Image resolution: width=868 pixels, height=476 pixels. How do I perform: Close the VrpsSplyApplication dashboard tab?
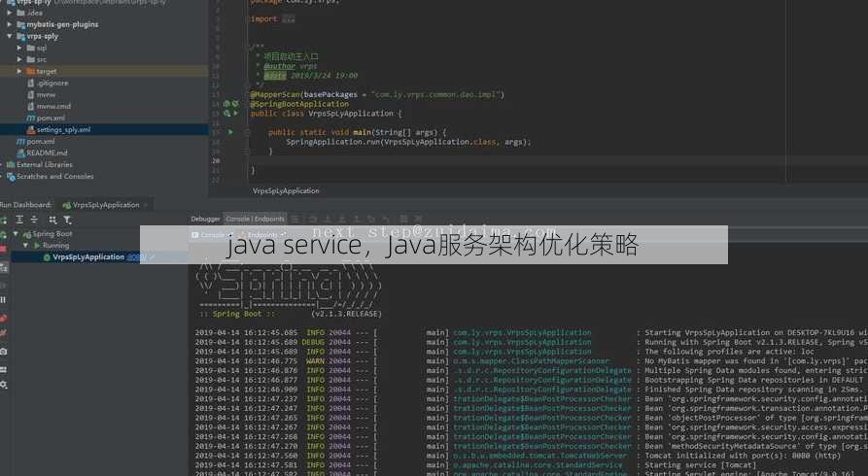[x=146, y=205]
